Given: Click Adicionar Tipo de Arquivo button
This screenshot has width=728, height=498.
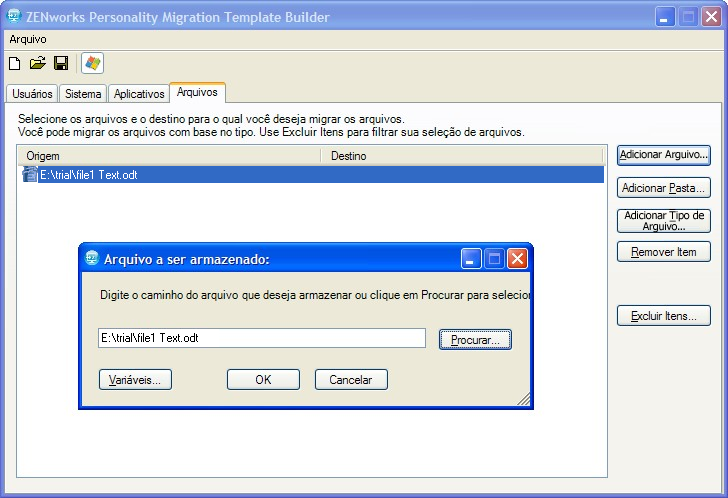Looking at the screenshot, I should [x=663, y=220].
